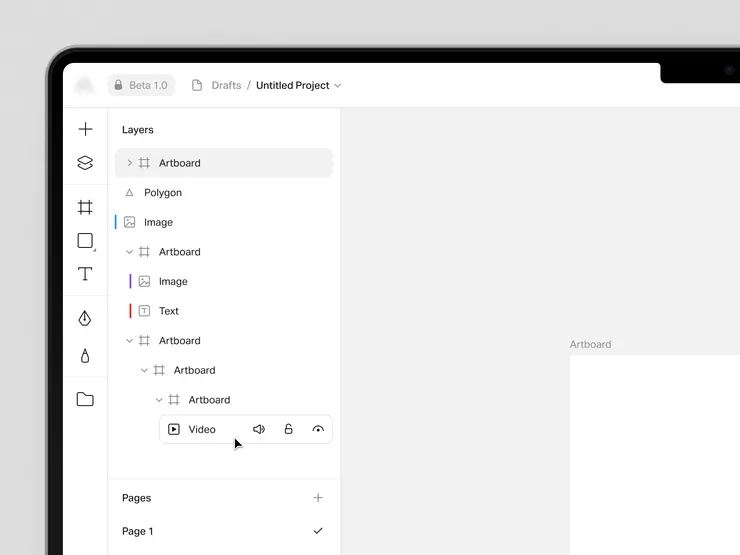Click the Text layer type icon
The height and width of the screenshot is (555, 740).
144,311
